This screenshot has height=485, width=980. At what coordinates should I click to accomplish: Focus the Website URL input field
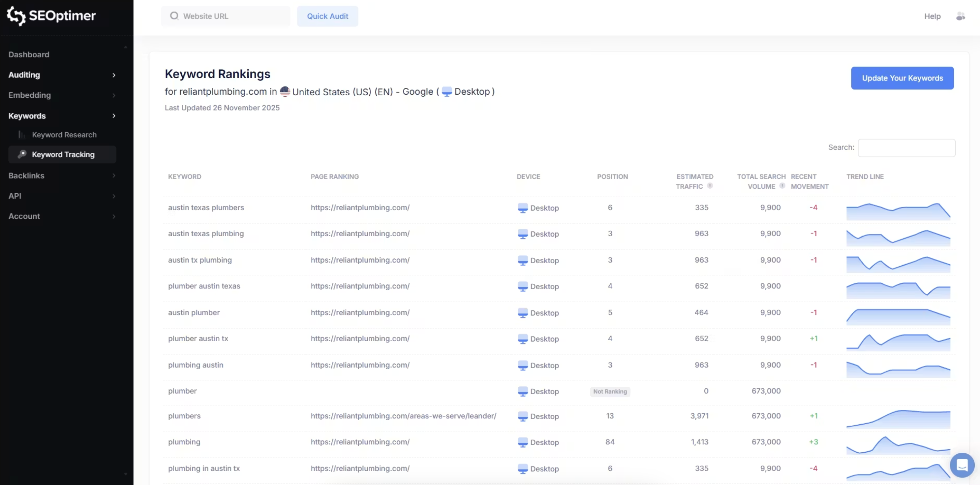click(226, 16)
